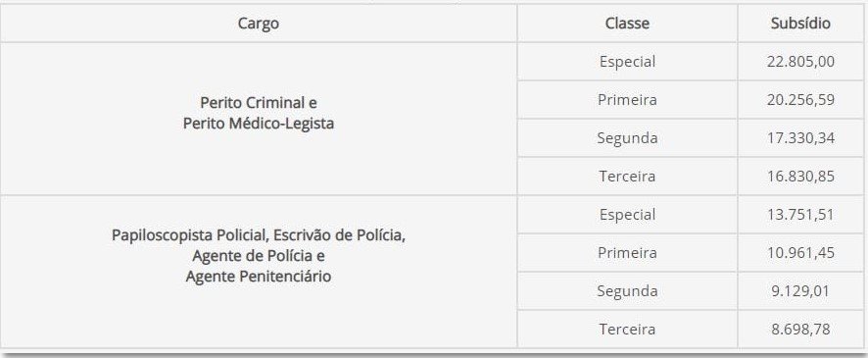This screenshot has width=868, height=358.
Task: Click the 8.698,78 subsidy value
Action: [x=800, y=330]
